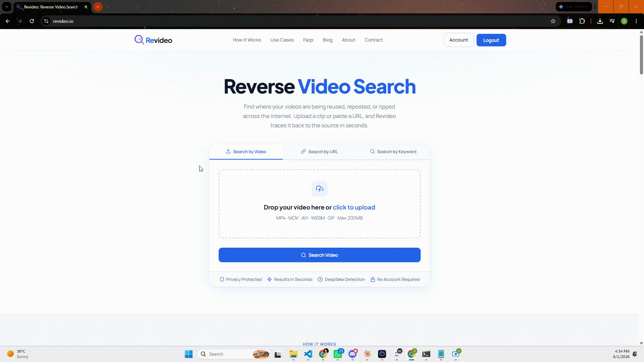Click the shield icon beside Privacy Protected
Image resolution: width=644 pixels, height=362 pixels.
click(x=222, y=280)
